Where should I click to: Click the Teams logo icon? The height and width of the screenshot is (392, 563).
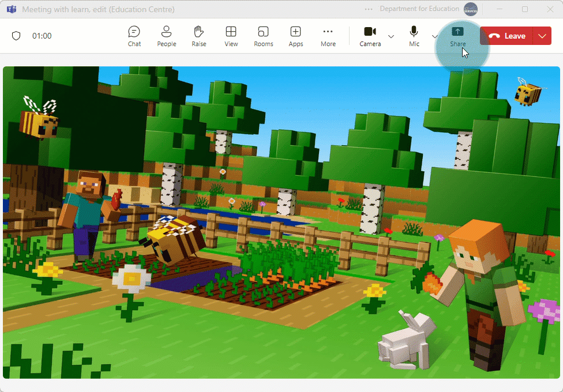pyautogui.click(x=12, y=9)
